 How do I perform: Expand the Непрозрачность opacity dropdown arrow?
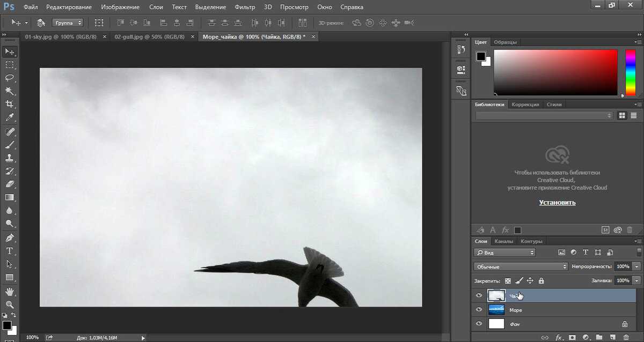[637, 266]
